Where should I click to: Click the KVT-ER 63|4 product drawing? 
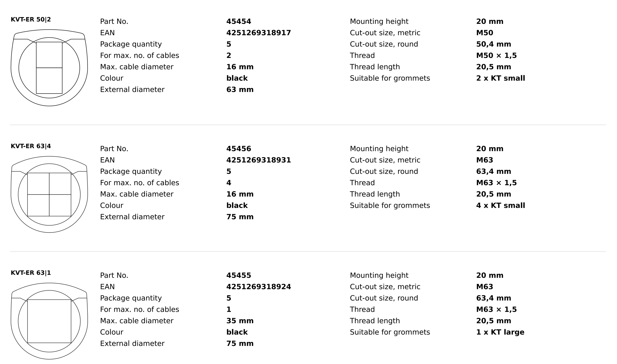(x=49, y=194)
